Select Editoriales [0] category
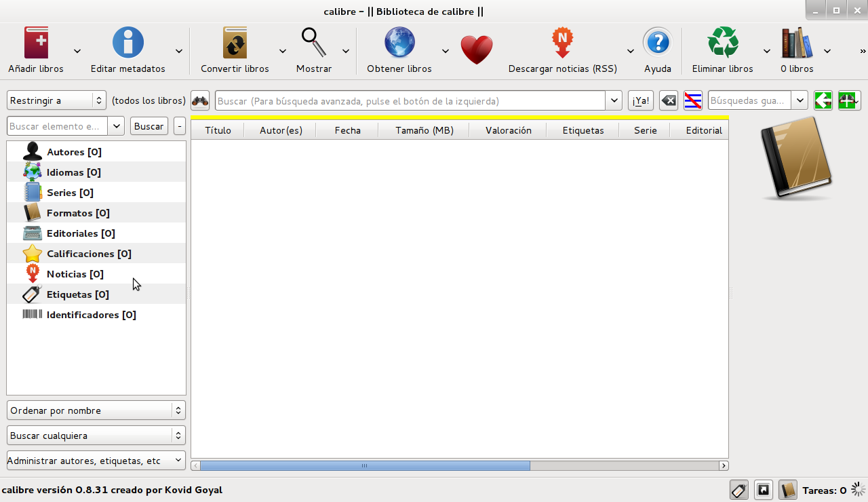This screenshot has width=868, height=502. pos(96,233)
